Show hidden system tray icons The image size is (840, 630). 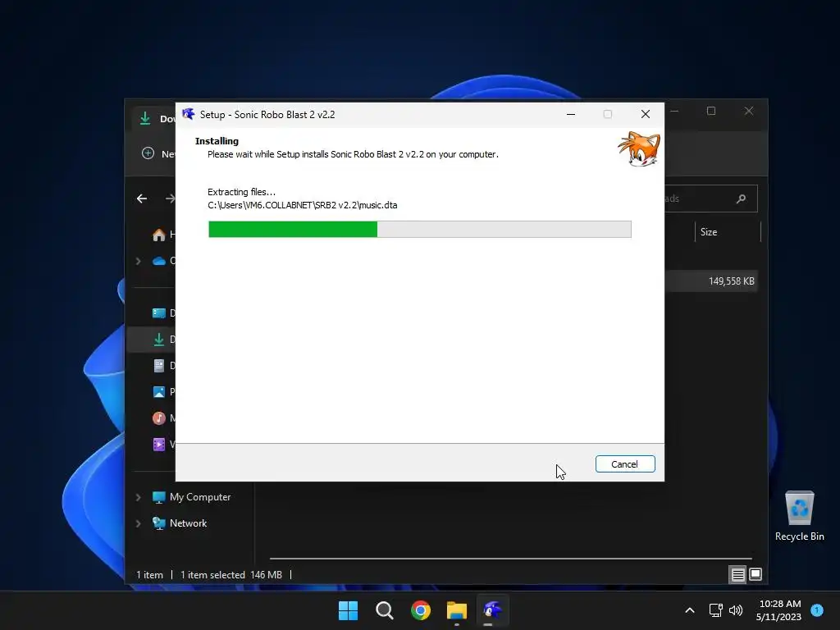tap(690, 610)
